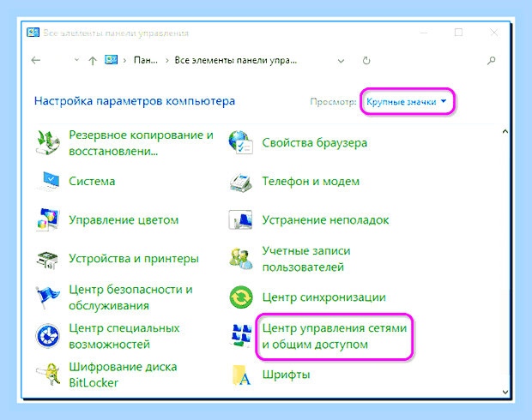Click the Свойства браузера globe icon
Image resolution: width=532 pixels, height=420 pixels.
pyautogui.click(x=240, y=142)
